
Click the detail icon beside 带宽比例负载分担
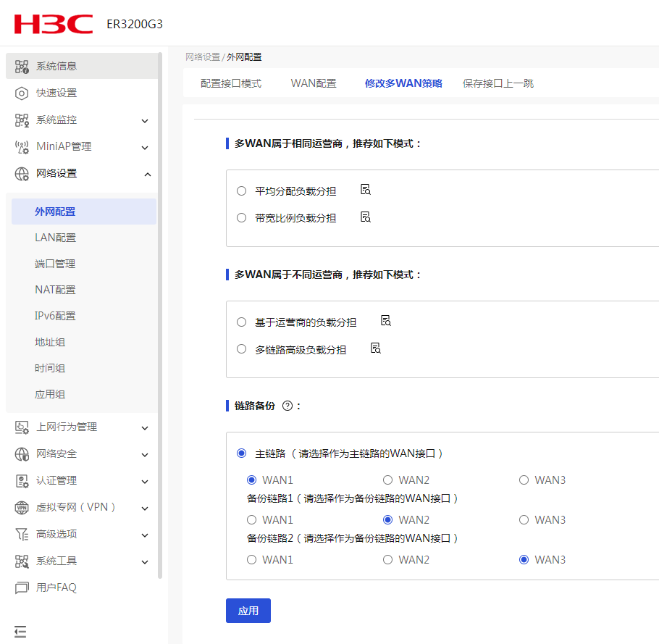pos(366,217)
